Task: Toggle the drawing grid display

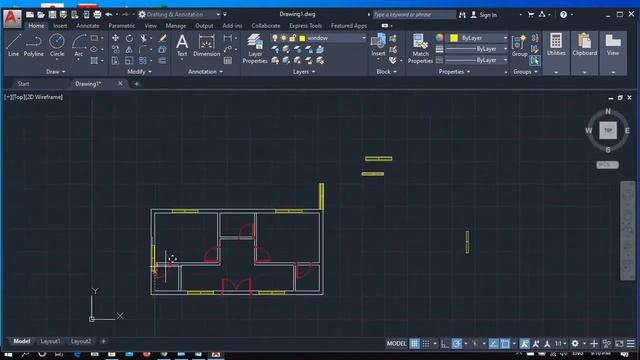Action: [414, 344]
